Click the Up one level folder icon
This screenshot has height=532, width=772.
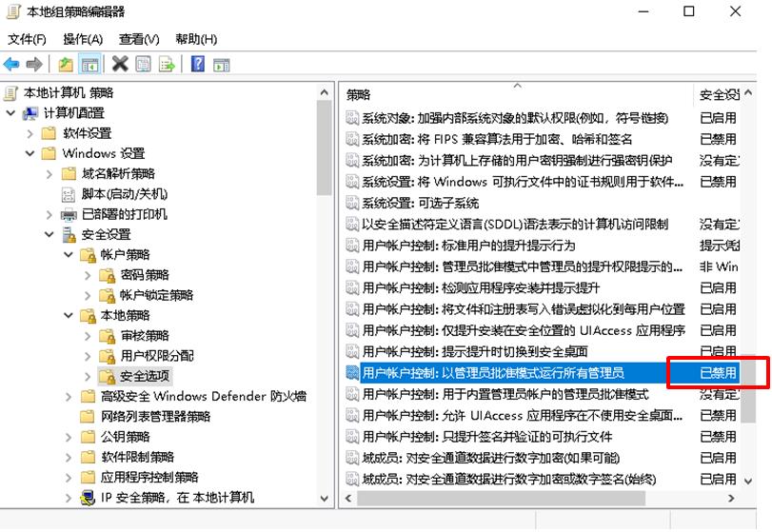point(66,65)
